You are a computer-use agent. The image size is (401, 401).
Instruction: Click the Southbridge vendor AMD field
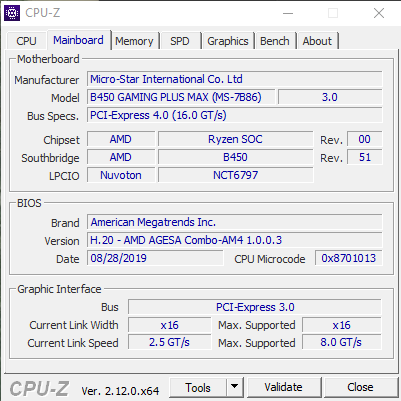pyautogui.click(x=121, y=157)
